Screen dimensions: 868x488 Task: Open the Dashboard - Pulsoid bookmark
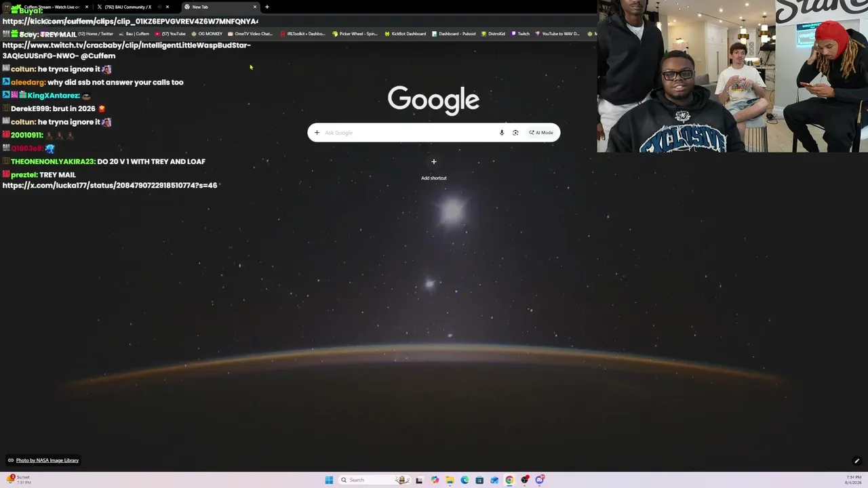tap(454, 34)
